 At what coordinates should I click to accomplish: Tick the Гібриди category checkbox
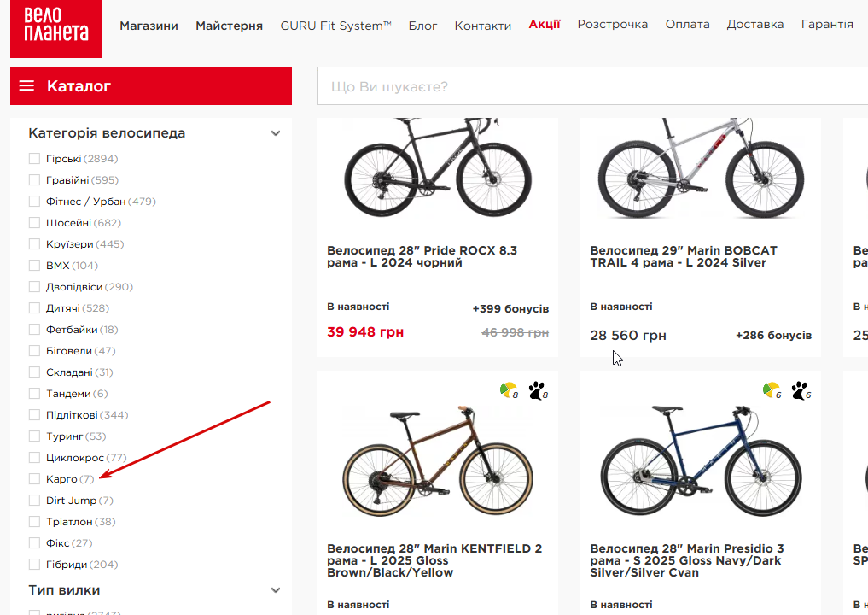[34, 565]
